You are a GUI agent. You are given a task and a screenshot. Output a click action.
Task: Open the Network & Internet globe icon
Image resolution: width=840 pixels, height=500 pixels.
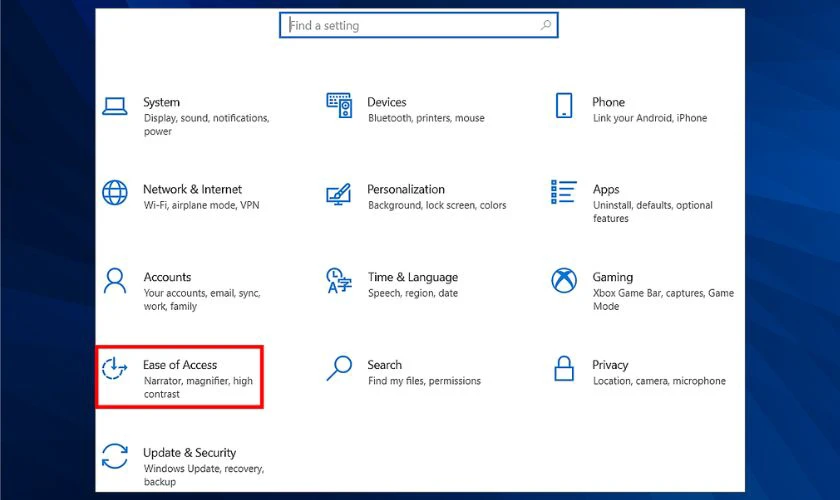pos(115,192)
